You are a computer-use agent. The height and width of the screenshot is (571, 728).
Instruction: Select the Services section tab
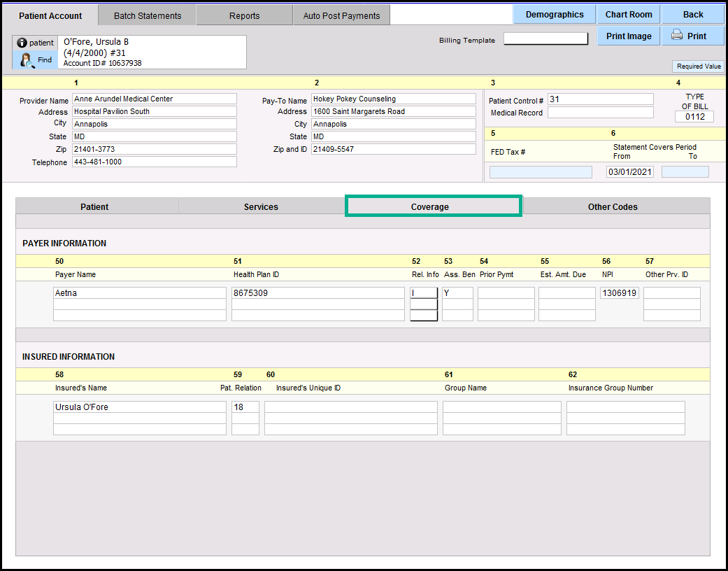[x=261, y=206]
